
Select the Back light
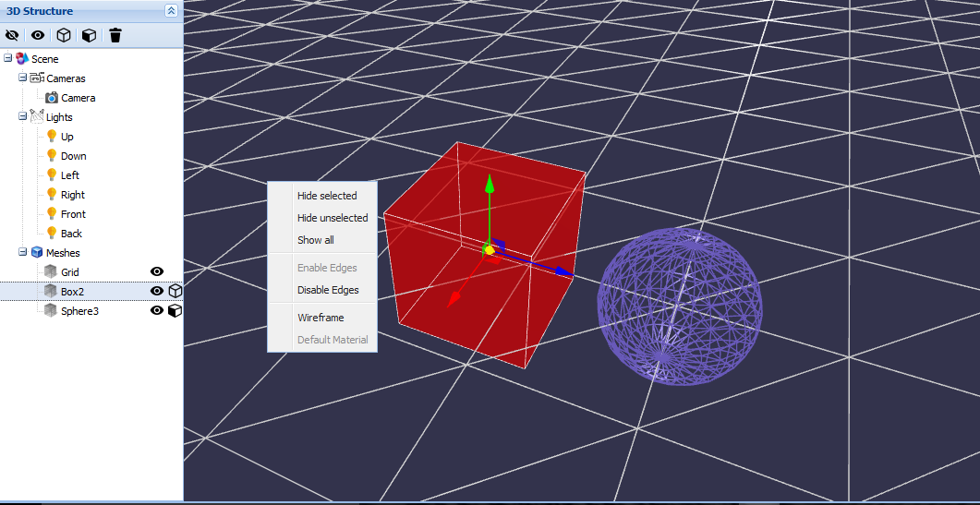click(71, 234)
